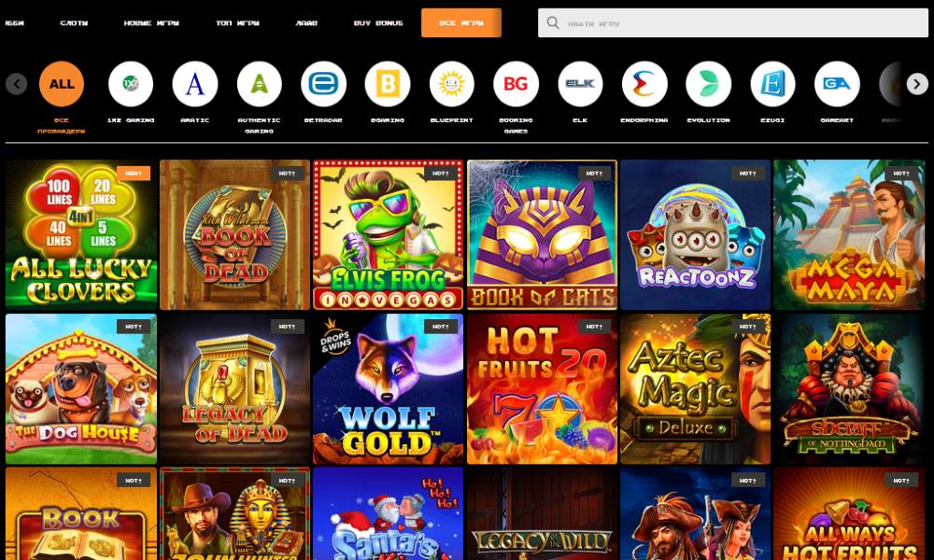This screenshot has height=560, width=934.
Task: Show next providers with right arrow
Action: [x=917, y=84]
